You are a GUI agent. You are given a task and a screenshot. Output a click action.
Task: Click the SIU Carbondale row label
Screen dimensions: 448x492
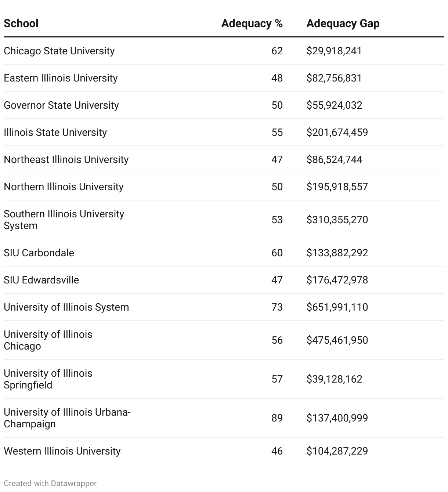(39, 253)
